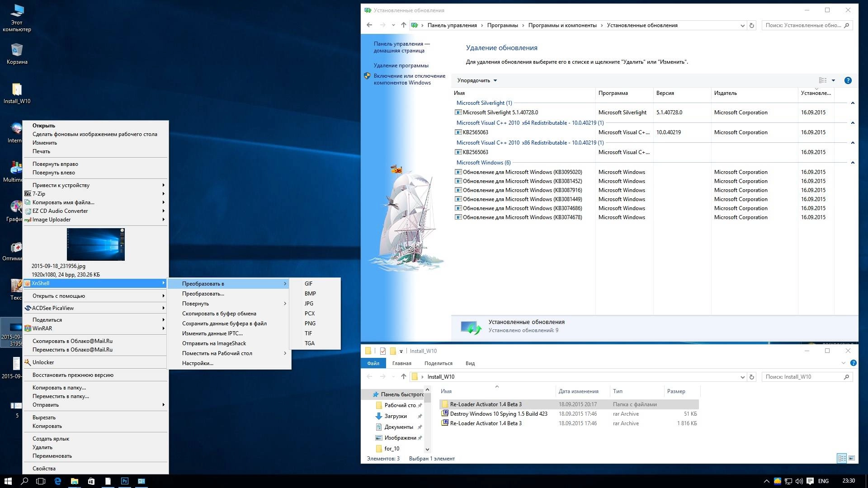Open help icon in Installed Updates toolbar
Screen dimensions: 868x488
pos(848,80)
